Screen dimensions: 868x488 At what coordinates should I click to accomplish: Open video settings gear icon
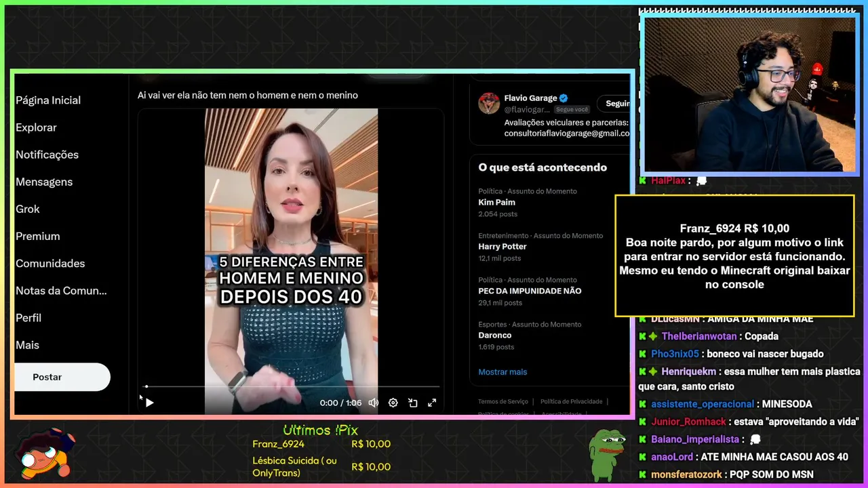tap(393, 403)
